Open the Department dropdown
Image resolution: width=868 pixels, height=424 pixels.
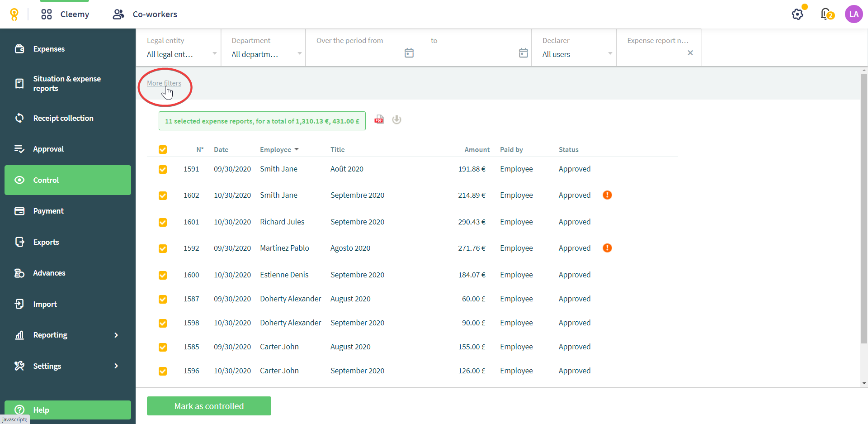click(264, 48)
